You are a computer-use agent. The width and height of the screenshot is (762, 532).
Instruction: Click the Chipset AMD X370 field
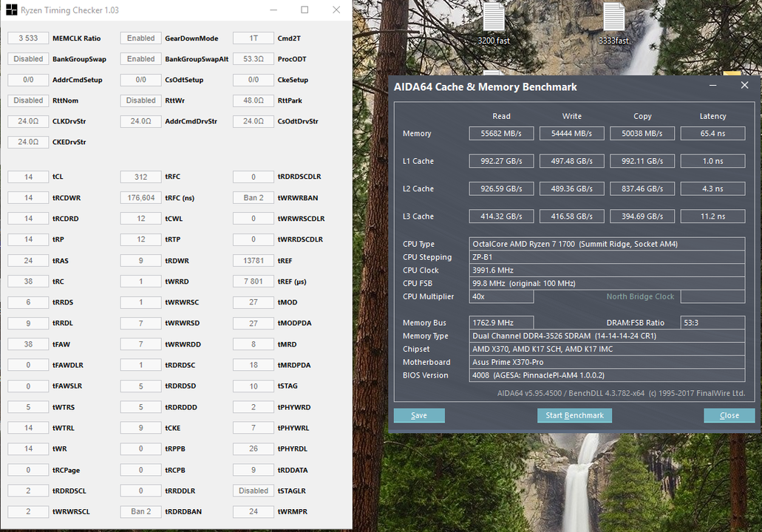(607, 349)
